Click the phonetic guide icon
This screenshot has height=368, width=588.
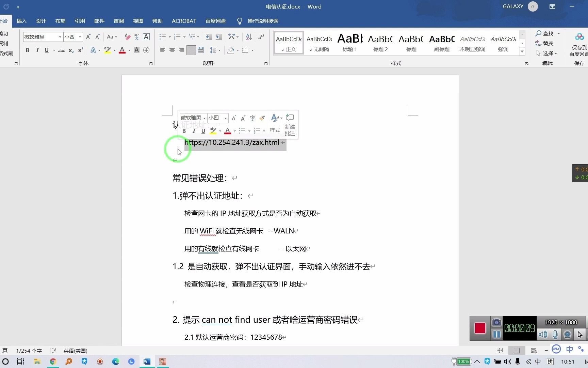tap(137, 37)
